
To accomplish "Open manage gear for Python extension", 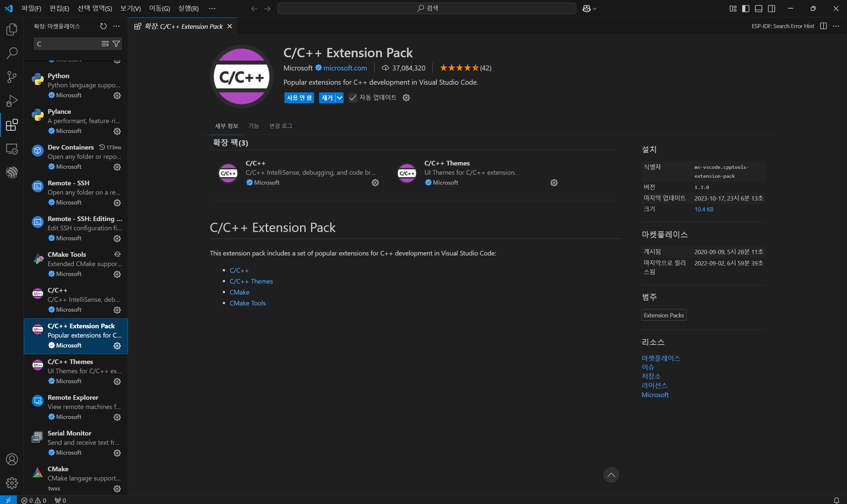I will (x=117, y=95).
